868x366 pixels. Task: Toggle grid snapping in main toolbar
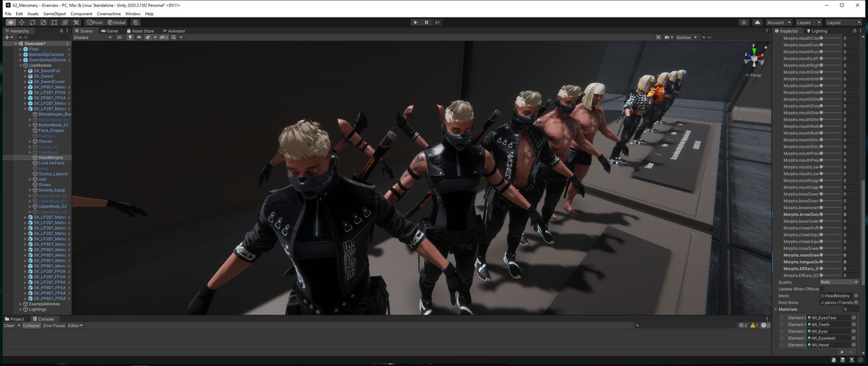pos(135,22)
